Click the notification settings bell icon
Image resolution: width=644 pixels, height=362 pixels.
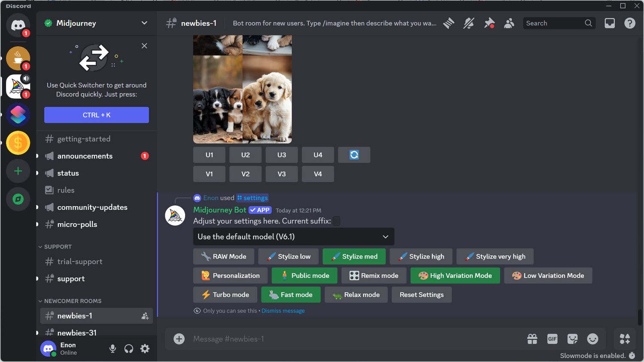click(469, 23)
